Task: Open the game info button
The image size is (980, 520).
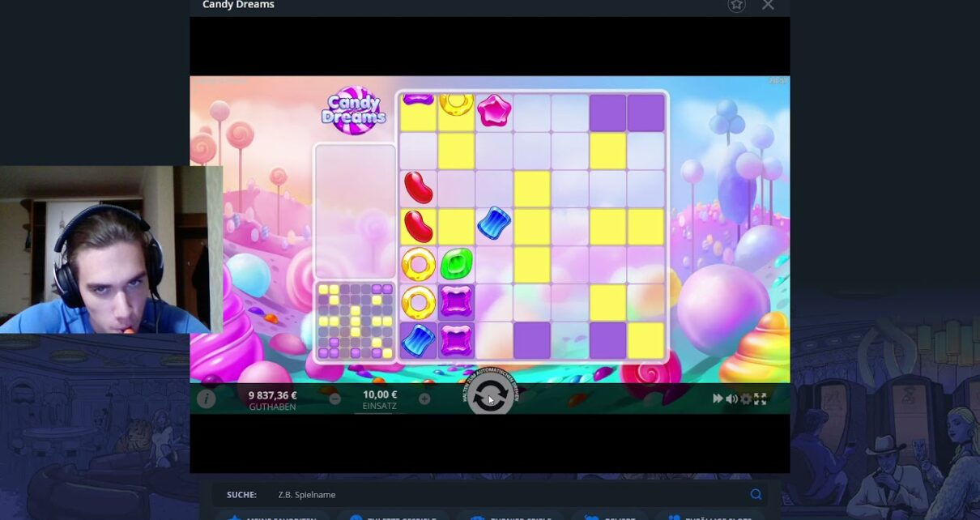Action: point(206,399)
